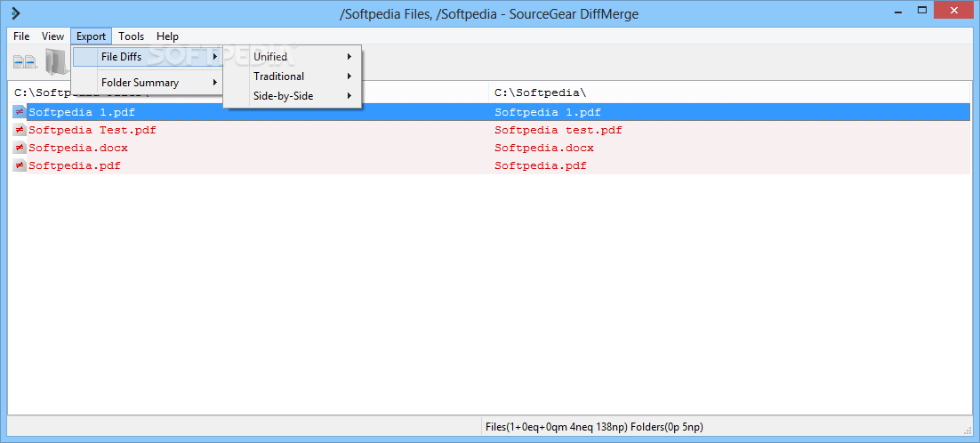Select right-pane Softpedia test.pdf entry
This screenshot has height=443, width=980.
[558, 130]
